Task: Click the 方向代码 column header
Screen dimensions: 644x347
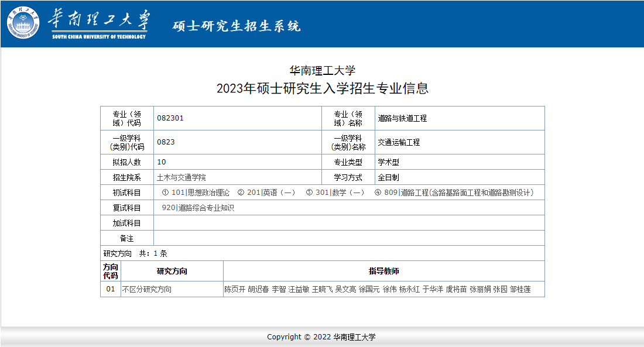Action: point(111,271)
